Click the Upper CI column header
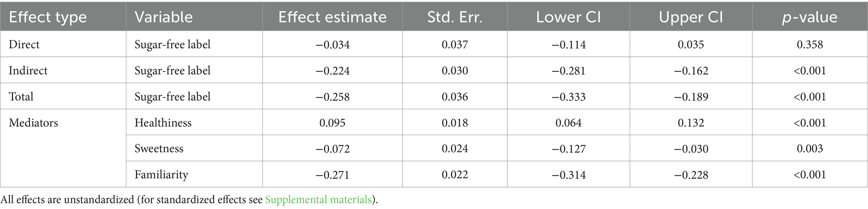 [690, 17]
